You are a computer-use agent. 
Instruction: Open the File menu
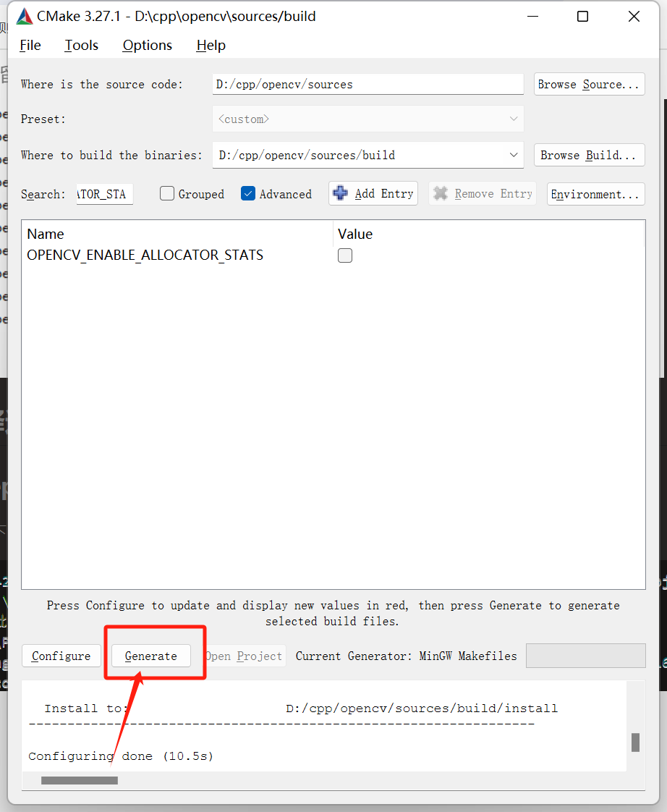pyautogui.click(x=30, y=46)
